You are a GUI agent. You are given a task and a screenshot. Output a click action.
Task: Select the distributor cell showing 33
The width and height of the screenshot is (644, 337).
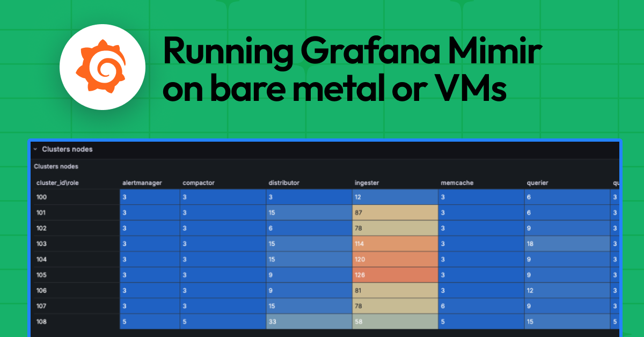tap(309, 321)
